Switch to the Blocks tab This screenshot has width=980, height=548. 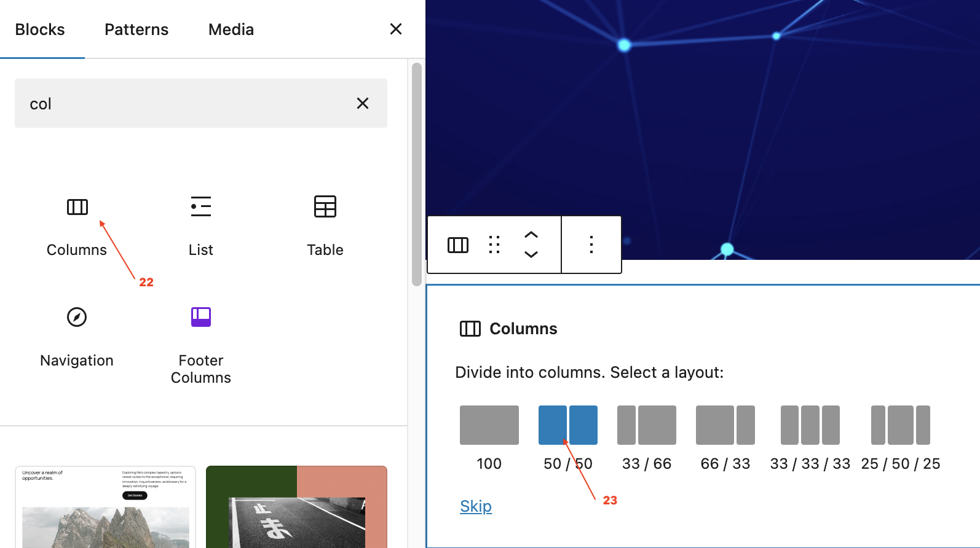coord(40,29)
